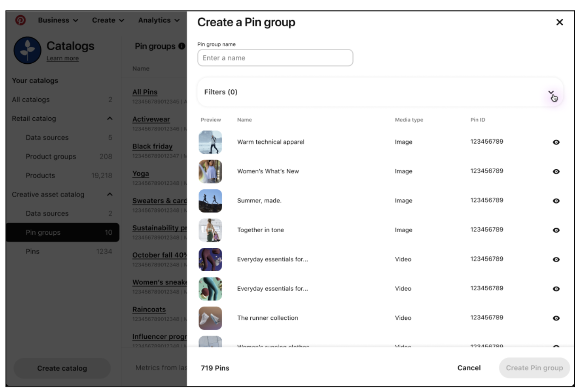Collapse the Creative asset catalog section
The image size is (584, 392).
pyautogui.click(x=110, y=194)
